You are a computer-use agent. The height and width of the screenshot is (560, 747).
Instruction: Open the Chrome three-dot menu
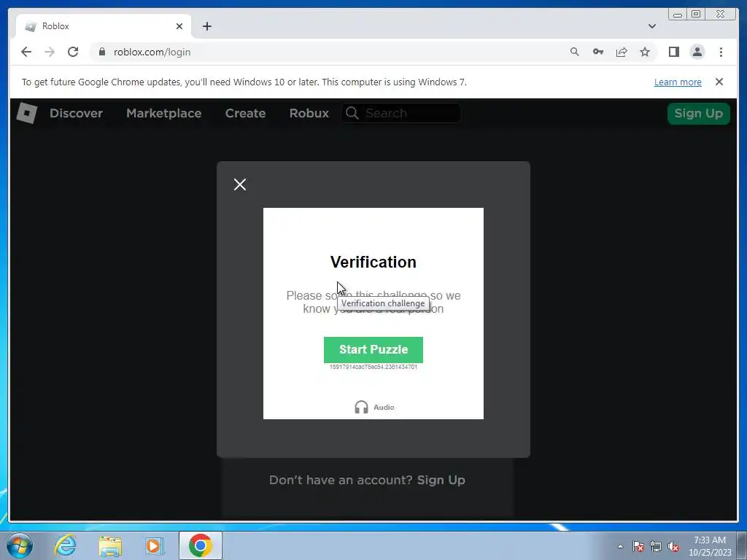pos(721,52)
